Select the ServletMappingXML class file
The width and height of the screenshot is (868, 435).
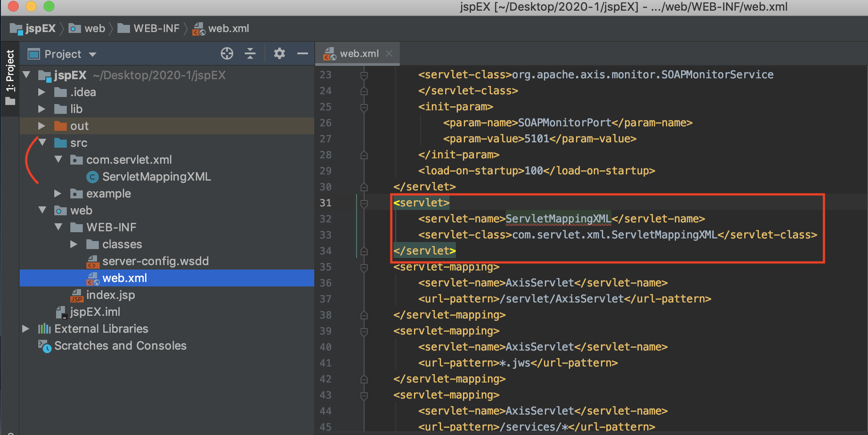156,177
